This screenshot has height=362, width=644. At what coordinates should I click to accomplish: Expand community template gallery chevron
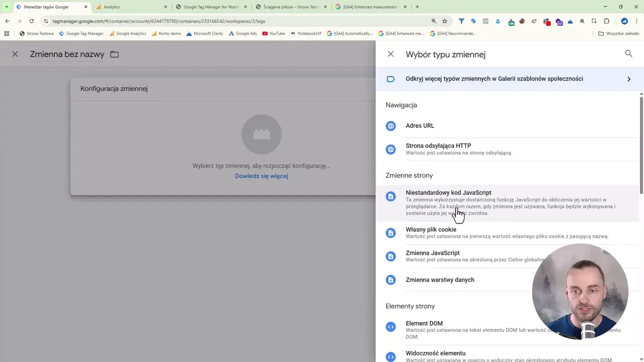coord(629,79)
